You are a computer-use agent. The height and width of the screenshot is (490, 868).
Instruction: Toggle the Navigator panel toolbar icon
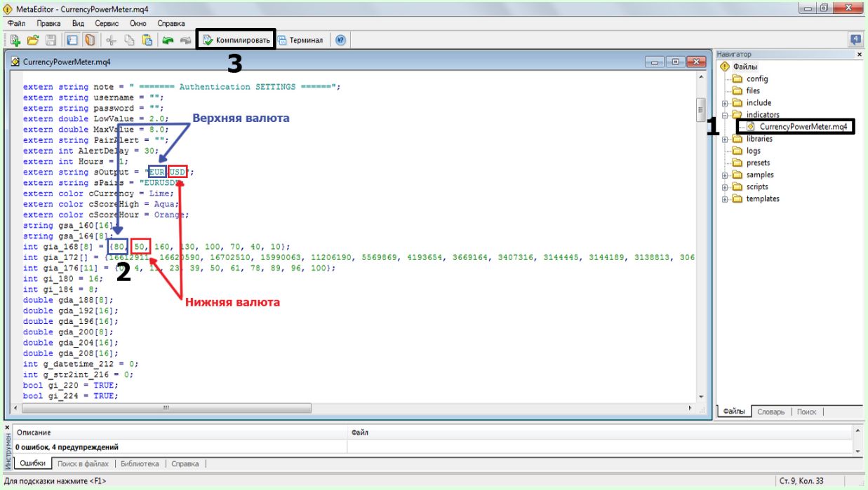pyautogui.click(x=72, y=40)
